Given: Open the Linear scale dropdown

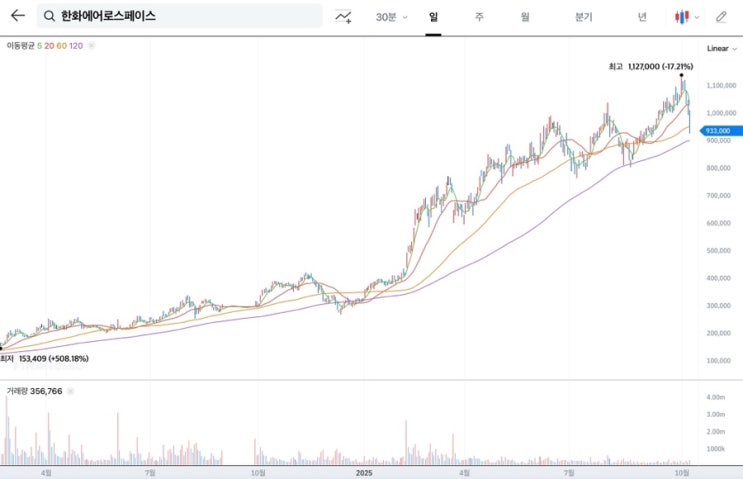Looking at the screenshot, I should [x=720, y=48].
